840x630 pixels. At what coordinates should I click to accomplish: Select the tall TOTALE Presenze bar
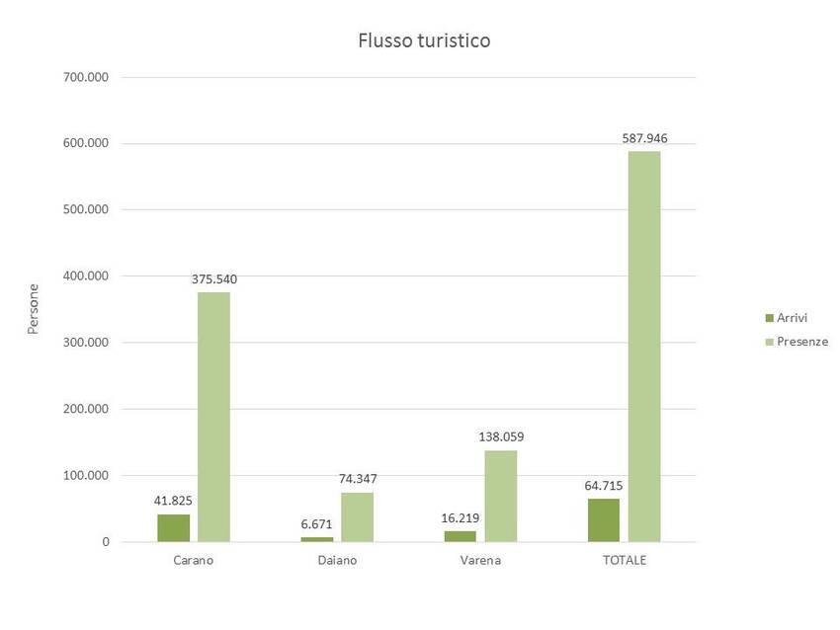click(644, 346)
